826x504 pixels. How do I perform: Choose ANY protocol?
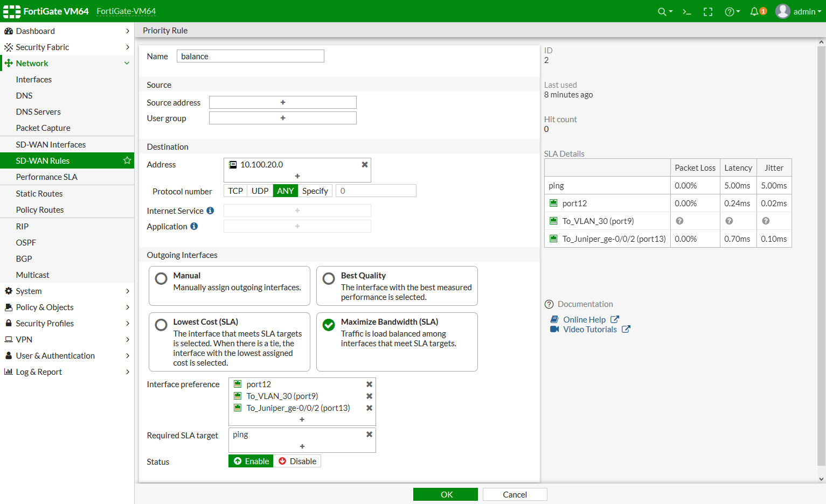[286, 191]
